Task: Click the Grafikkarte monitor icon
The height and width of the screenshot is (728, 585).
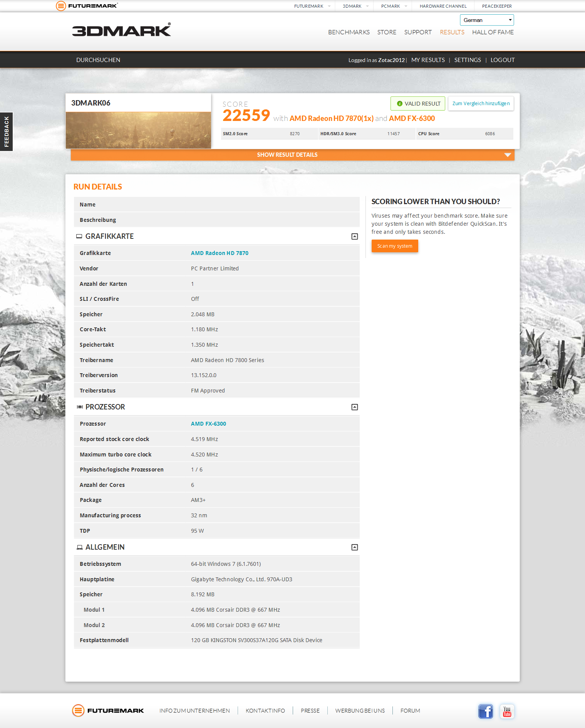Action: point(79,237)
